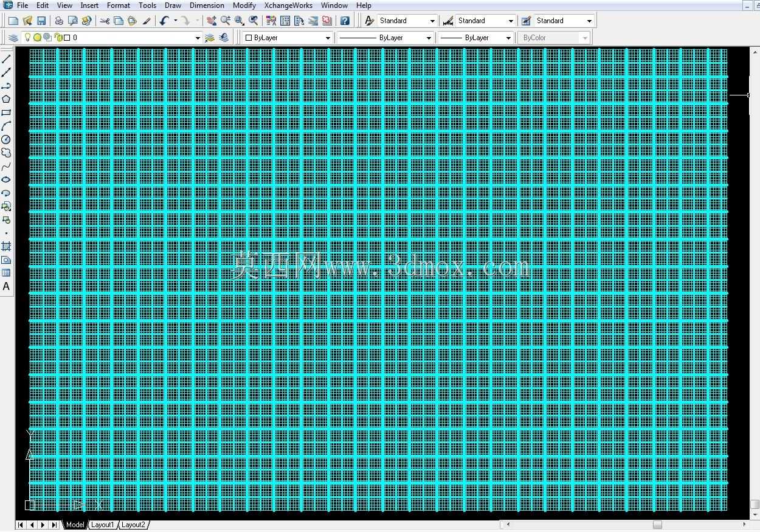The image size is (760, 532).
Task: Select the Make Block tool
Action: pos(6,219)
